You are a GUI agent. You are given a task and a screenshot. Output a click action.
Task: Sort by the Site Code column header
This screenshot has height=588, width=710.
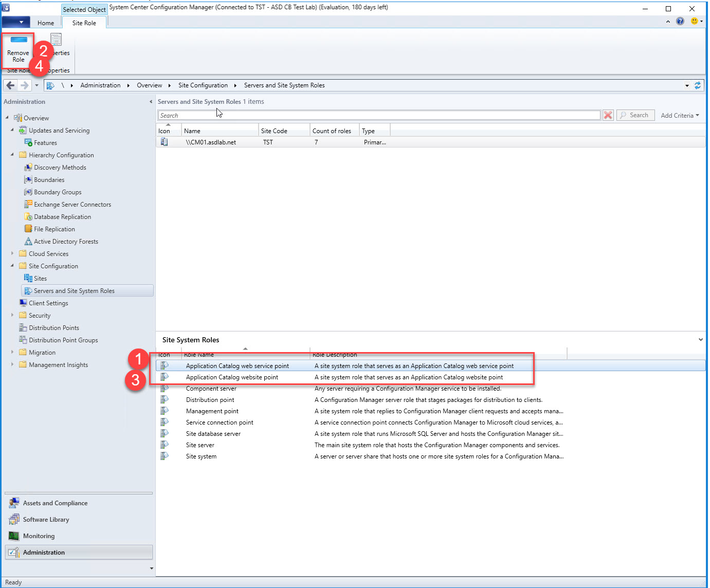tap(284, 131)
